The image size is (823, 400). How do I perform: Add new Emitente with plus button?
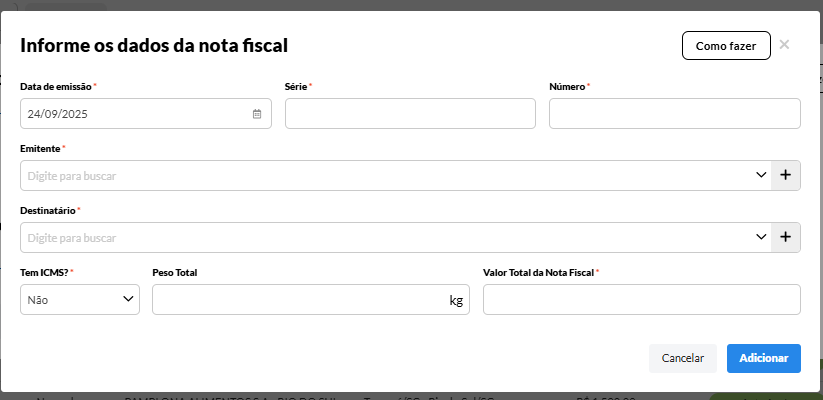tap(785, 176)
